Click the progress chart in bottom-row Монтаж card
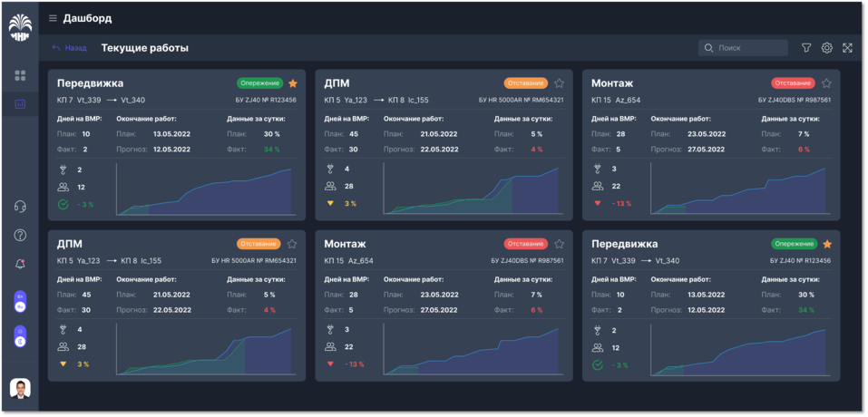868x417 pixels. tap(472, 352)
